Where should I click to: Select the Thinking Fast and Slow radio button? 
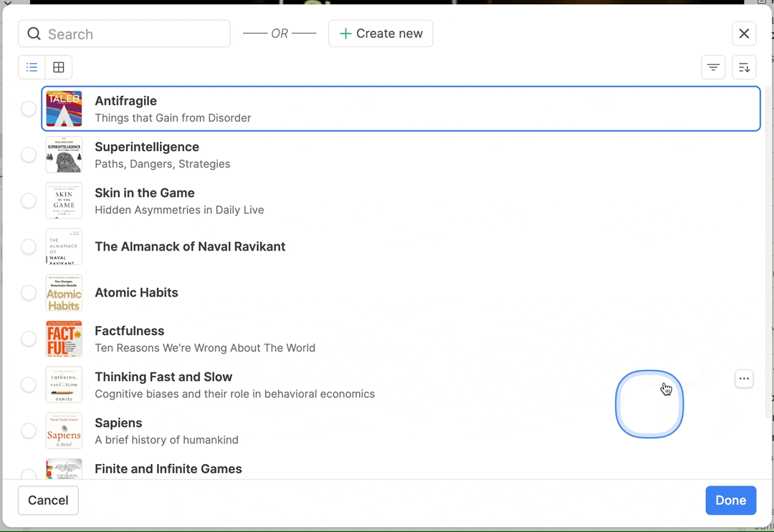[x=29, y=385]
